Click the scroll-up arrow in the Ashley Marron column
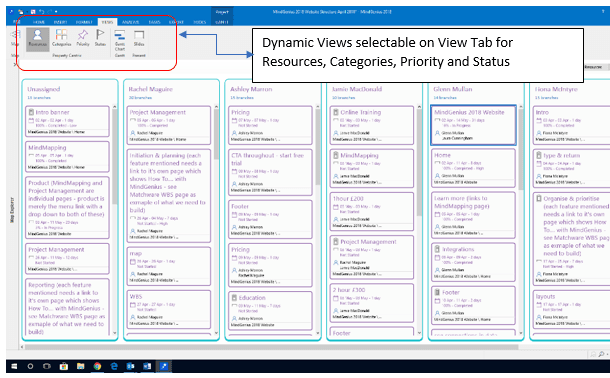 [x=318, y=107]
